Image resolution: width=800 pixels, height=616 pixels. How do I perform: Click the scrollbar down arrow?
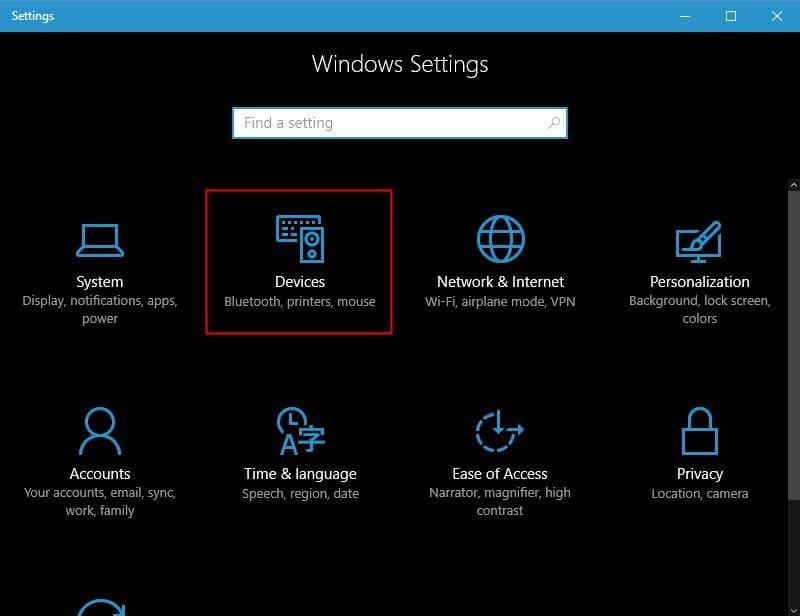pyautogui.click(x=794, y=610)
